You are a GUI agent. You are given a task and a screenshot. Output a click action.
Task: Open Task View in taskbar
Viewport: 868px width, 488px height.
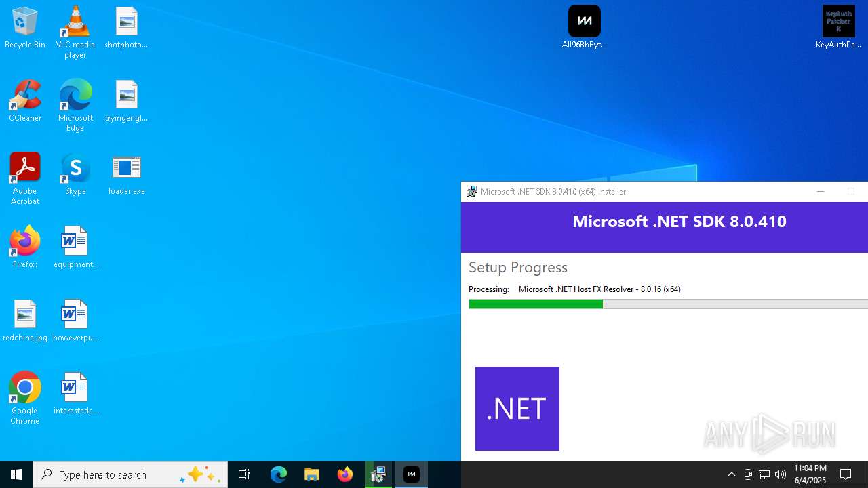click(x=244, y=474)
